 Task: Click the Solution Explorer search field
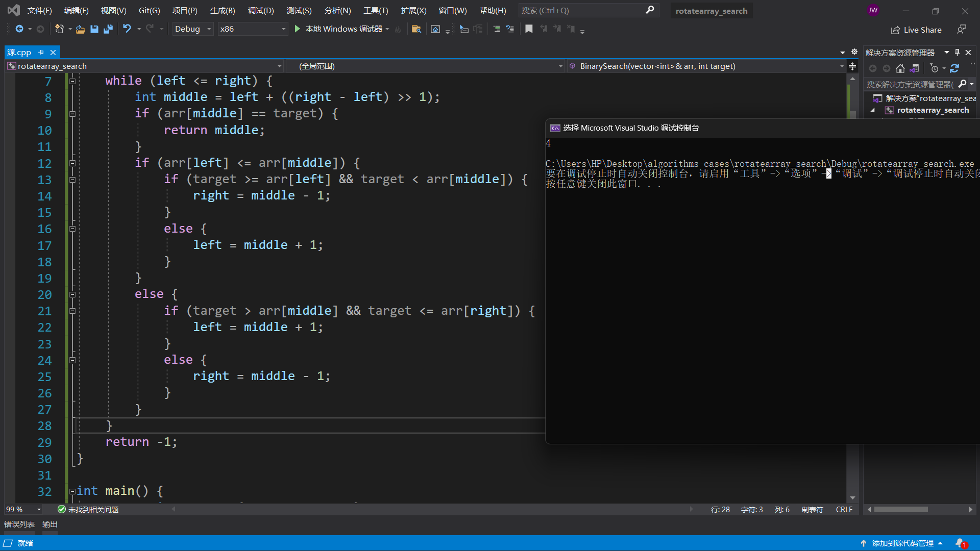pos(910,84)
